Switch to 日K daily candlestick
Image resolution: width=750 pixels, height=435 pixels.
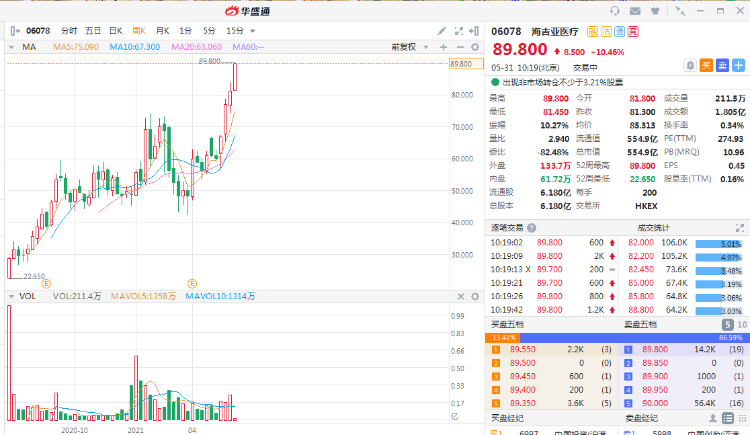[116, 31]
